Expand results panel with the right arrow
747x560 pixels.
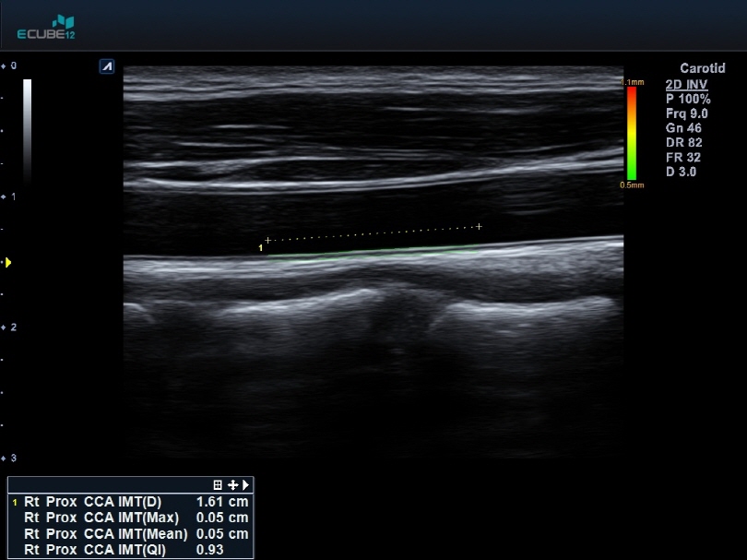(246, 484)
